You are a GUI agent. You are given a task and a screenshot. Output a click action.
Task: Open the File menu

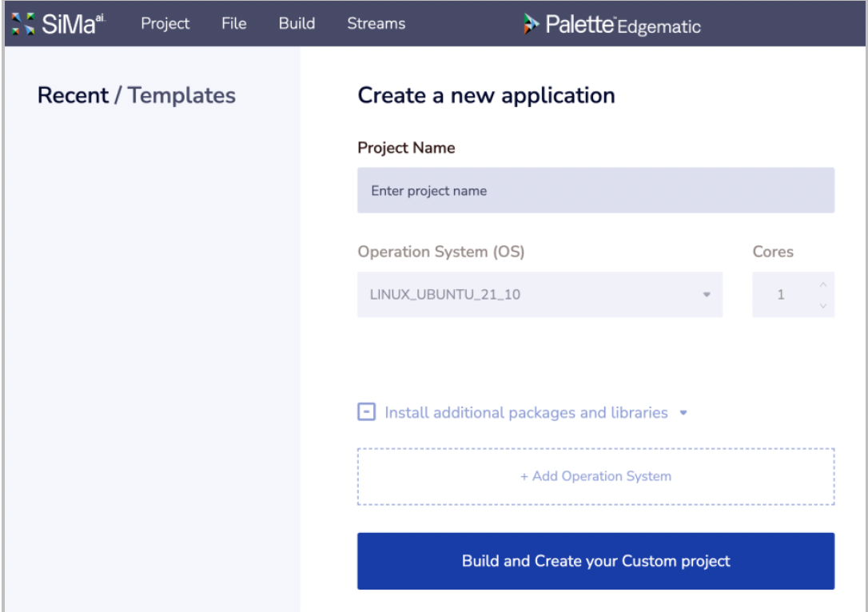click(x=233, y=24)
